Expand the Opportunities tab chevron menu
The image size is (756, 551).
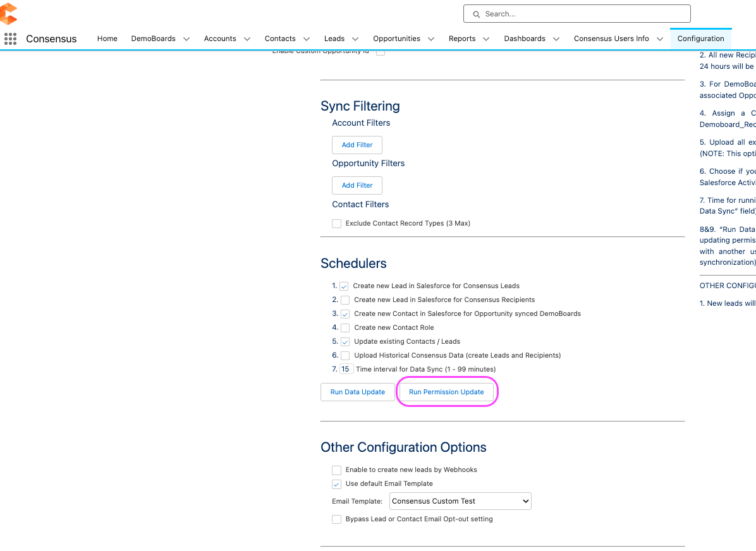[431, 39]
